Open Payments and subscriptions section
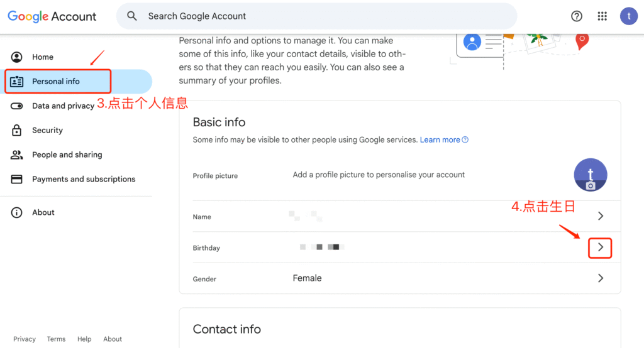Viewport: 644px width, 348px height. [x=84, y=179]
